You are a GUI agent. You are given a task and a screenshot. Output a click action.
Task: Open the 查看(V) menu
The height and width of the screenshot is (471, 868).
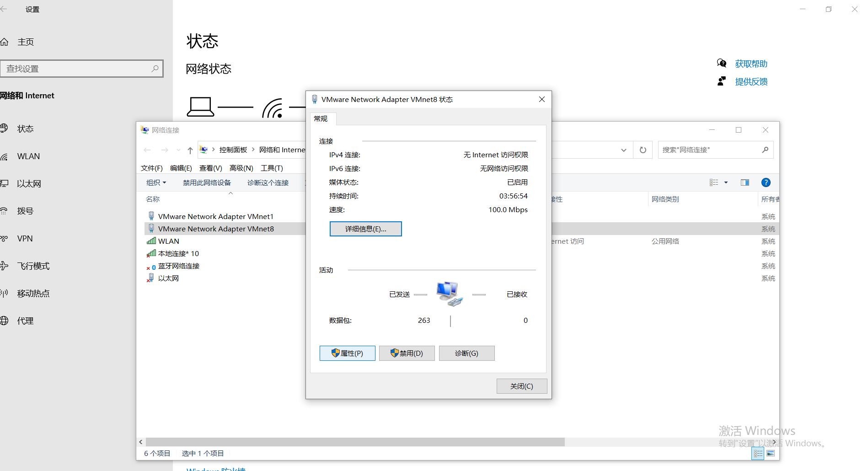(x=211, y=168)
